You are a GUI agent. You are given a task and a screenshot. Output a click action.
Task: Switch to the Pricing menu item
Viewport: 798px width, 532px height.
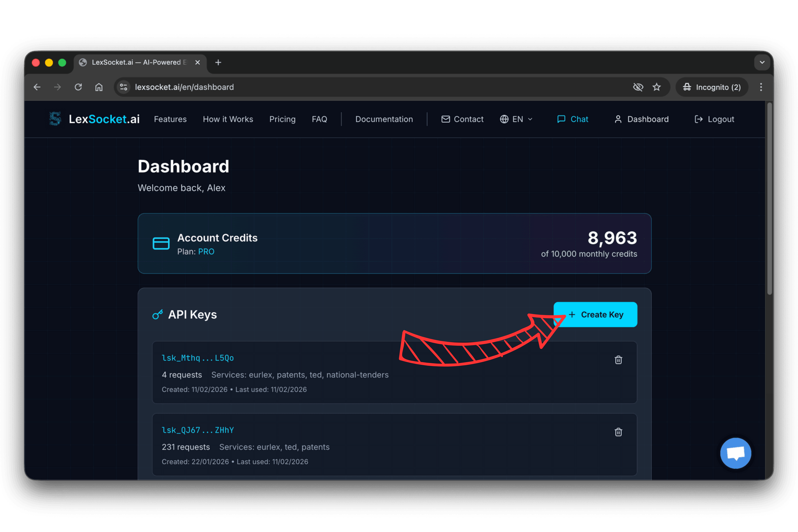pyautogui.click(x=282, y=119)
